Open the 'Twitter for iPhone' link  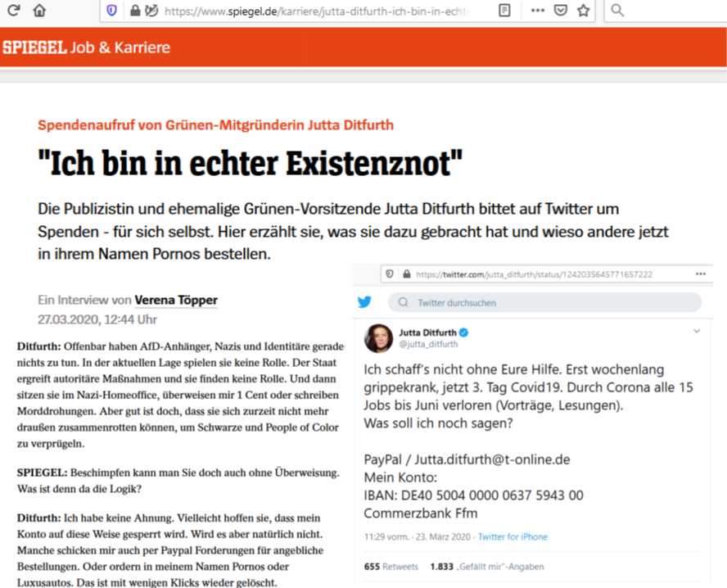pos(513,537)
